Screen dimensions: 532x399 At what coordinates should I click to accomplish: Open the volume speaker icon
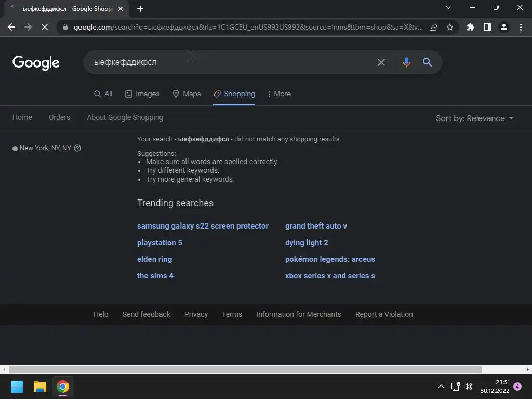[x=468, y=387]
